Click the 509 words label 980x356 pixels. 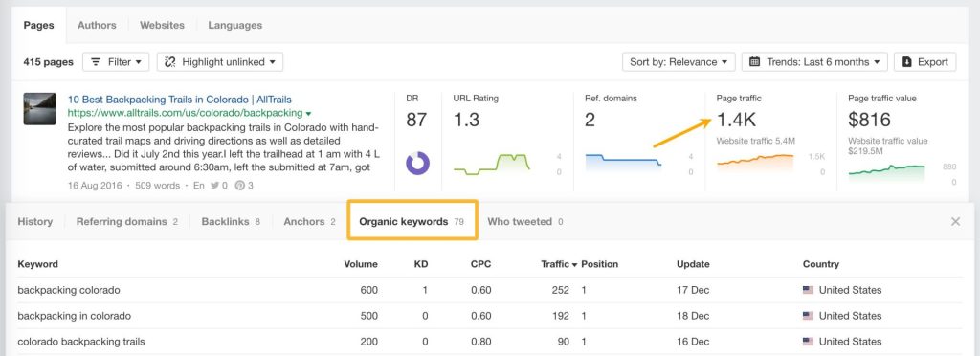[157, 186]
